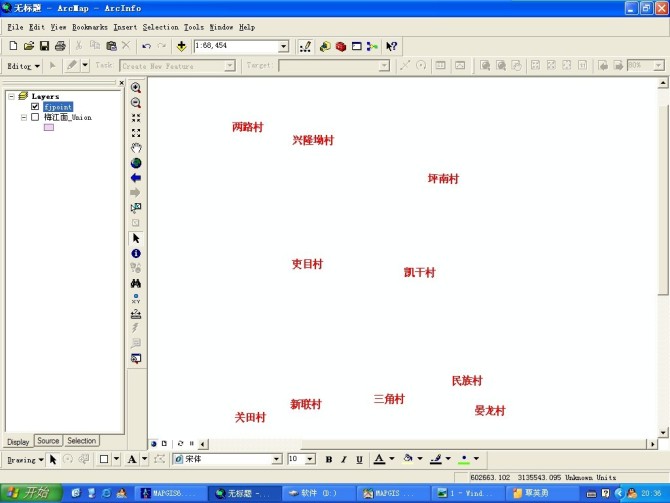Select the fjpoint layer name
The height and width of the screenshot is (503, 670).
pyautogui.click(x=58, y=107)
